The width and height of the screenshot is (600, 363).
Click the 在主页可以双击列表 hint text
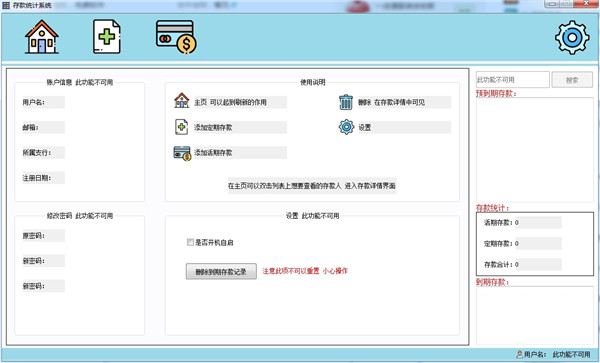point(312,186)
